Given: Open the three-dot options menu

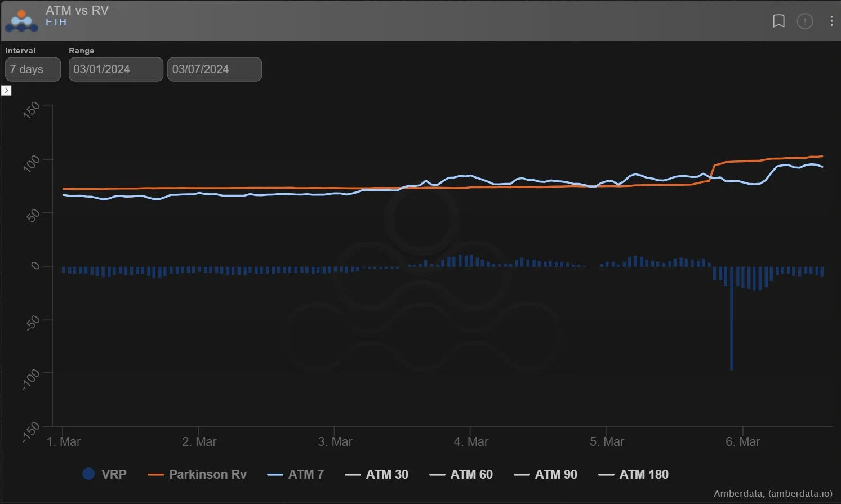Looking at the screenshot, I should click(x=831, y=21).
